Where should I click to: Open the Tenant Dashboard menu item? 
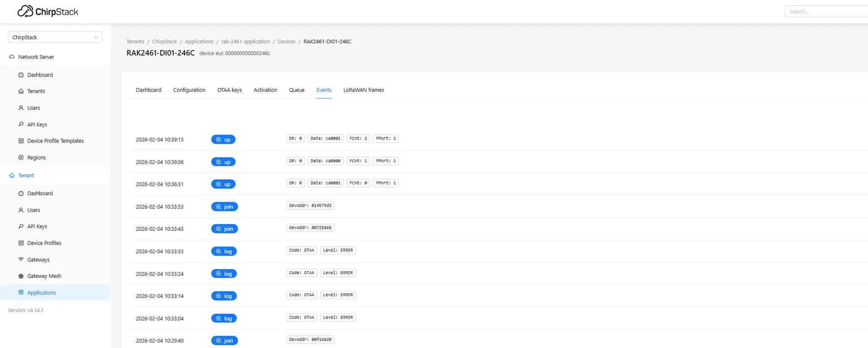coord(55,193)
